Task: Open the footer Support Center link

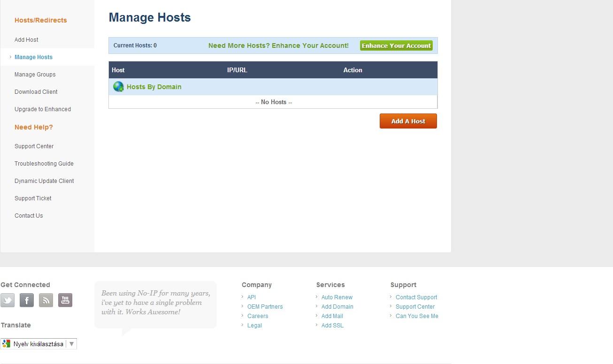Action: tap(415, 307)
